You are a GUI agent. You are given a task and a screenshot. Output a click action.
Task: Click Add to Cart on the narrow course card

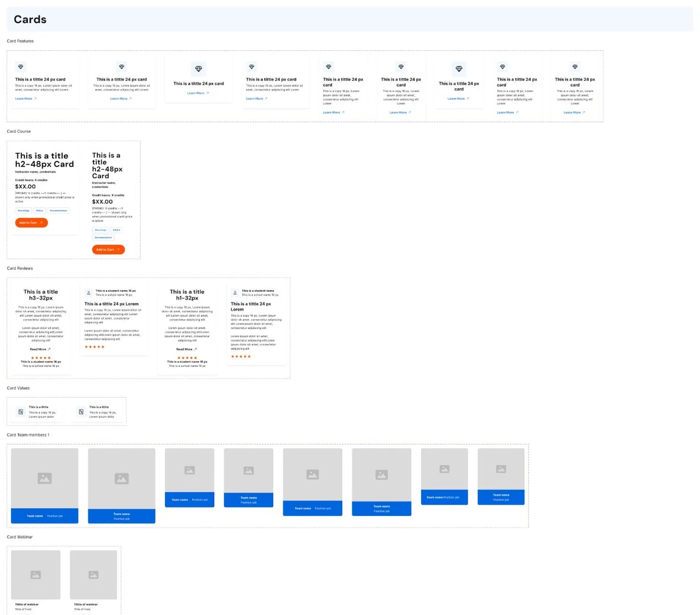click(x=108, y=250)
